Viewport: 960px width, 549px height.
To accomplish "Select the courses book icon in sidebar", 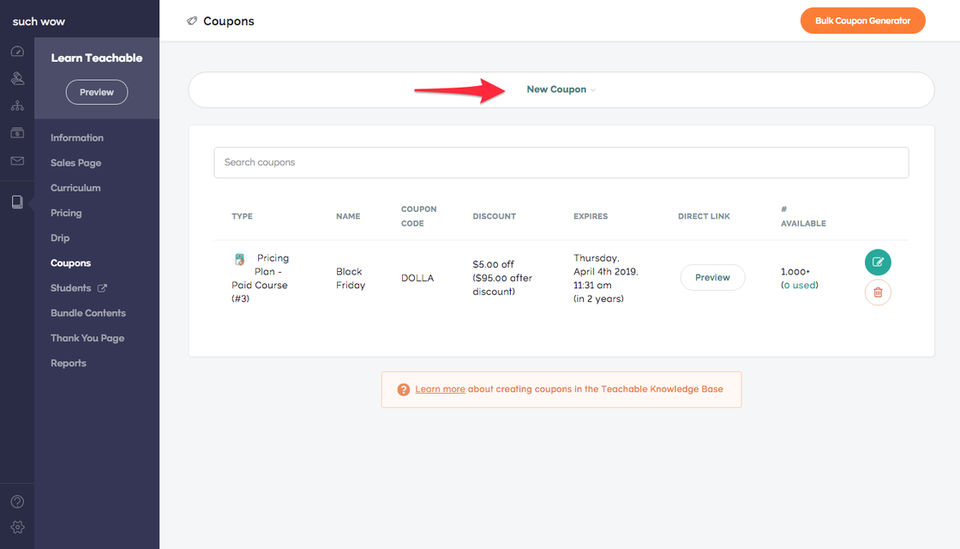I will (x=17, y=202).
